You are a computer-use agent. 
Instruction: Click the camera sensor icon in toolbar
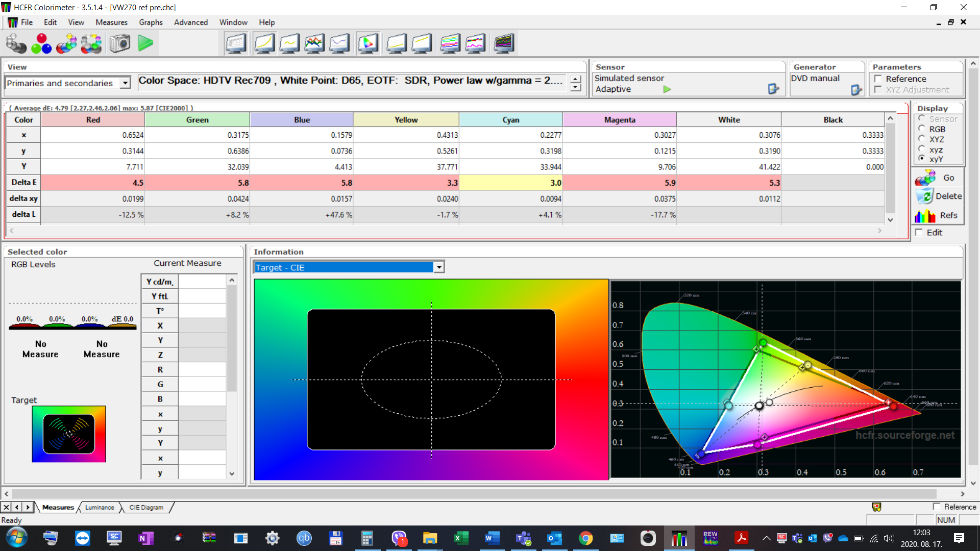click(120, 43)
